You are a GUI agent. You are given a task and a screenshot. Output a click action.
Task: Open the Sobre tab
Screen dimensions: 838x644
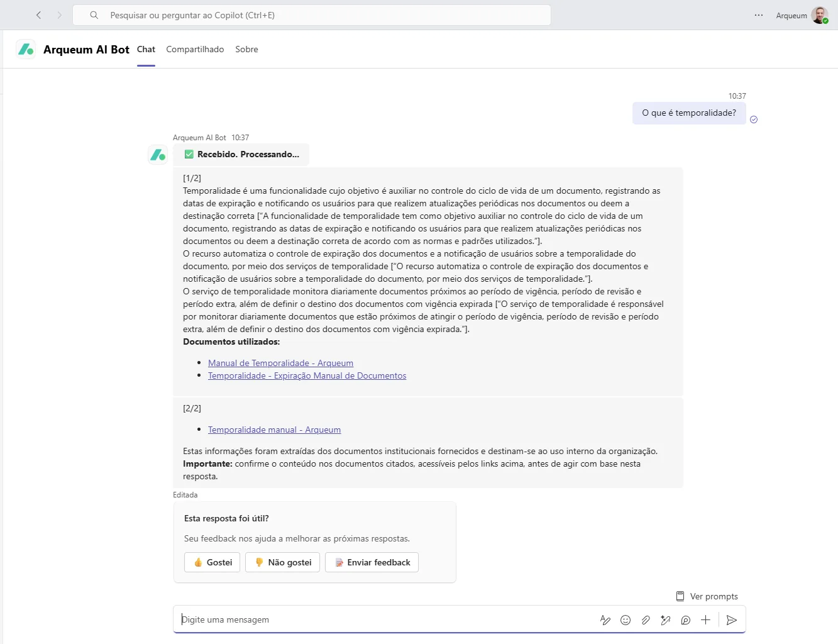[246, 49]
